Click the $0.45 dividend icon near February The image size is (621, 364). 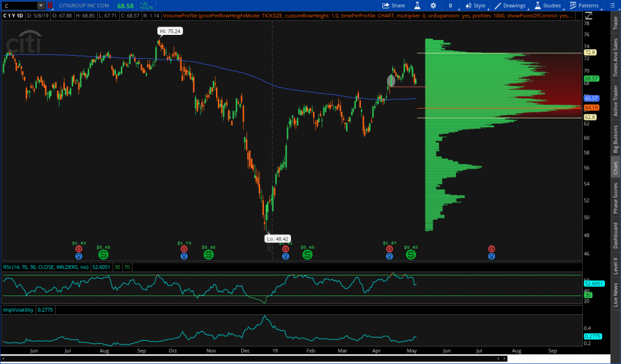[307, 255]
